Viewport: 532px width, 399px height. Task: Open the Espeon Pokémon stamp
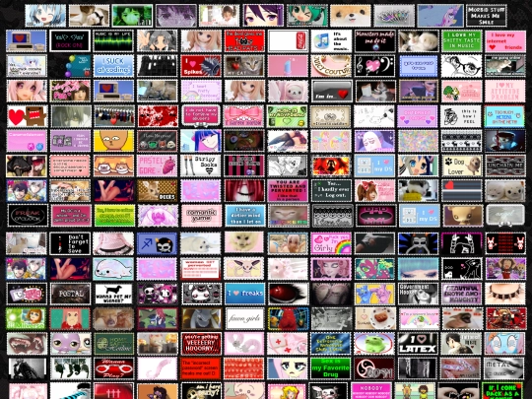[x=244, y=269]
